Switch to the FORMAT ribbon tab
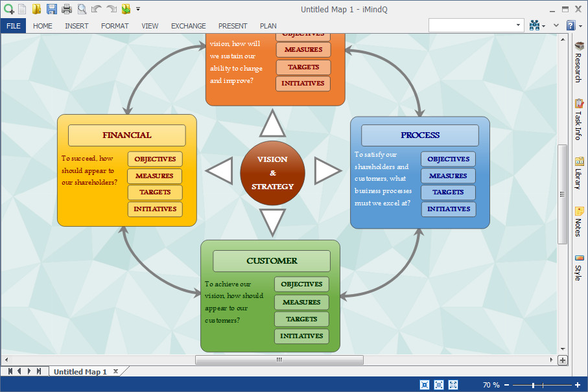588x392 pixels. click(x=115, y=26)
